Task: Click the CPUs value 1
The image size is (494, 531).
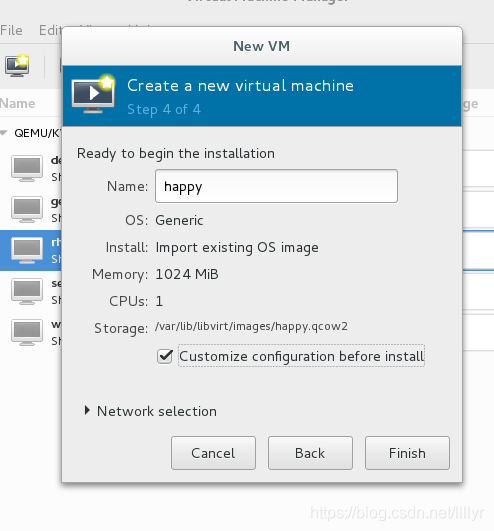Action: click(159, 301)
